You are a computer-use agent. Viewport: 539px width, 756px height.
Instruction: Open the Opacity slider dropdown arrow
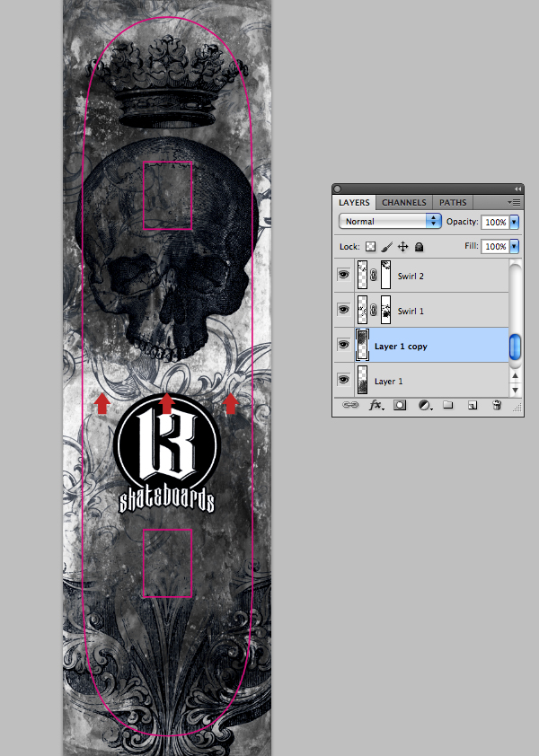click(515, 222)
